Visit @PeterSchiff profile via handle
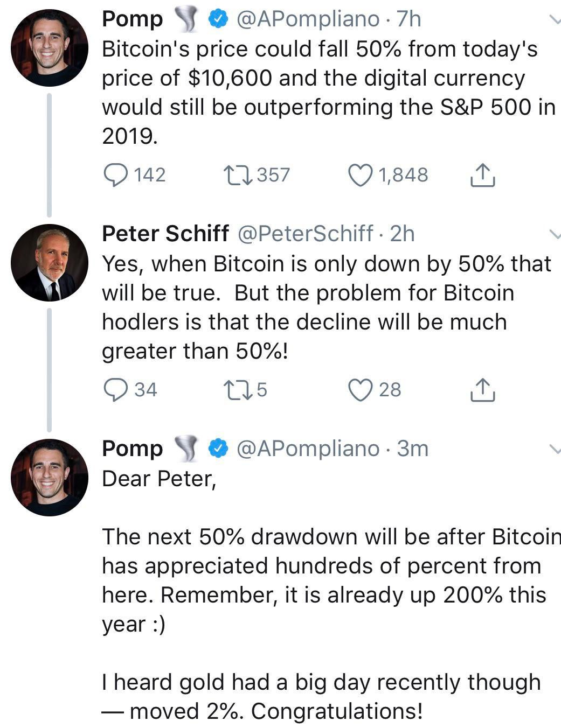This screenshot has width=561, height=728. (x=304, y=234)
